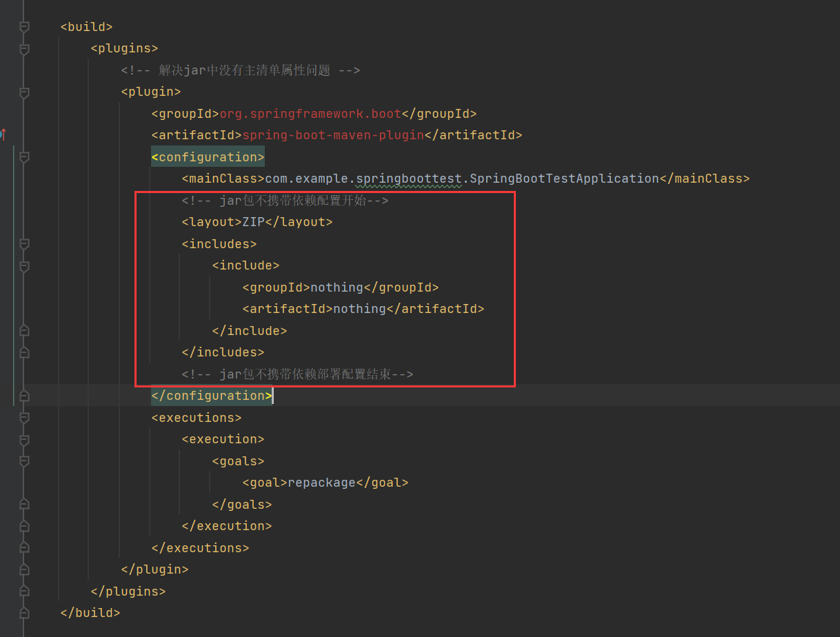The image size is (840, 637).
Task: Click the </include> closing tag text
Action: (x=250, y=331)
